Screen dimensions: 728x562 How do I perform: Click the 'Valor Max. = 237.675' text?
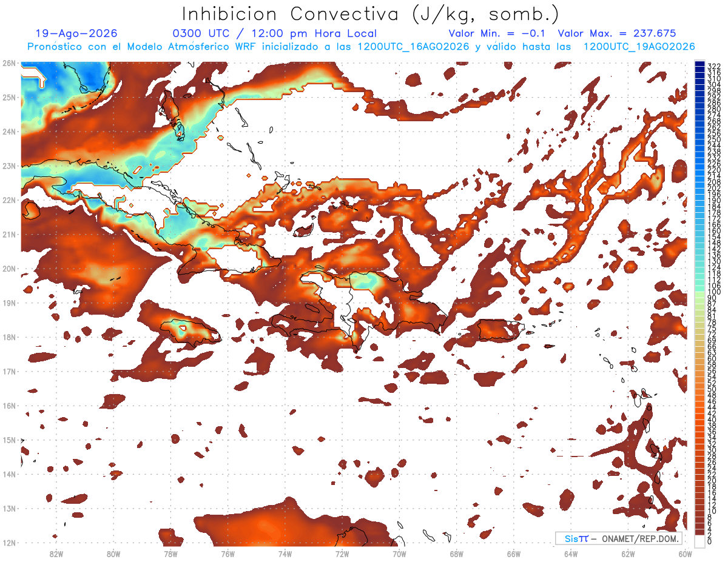[617, 33]
